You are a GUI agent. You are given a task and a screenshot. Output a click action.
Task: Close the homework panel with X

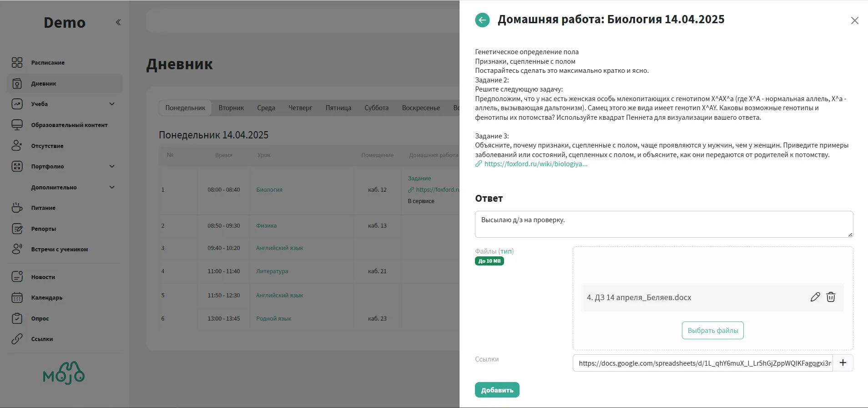pyautogui.click(x=854, y=20)
